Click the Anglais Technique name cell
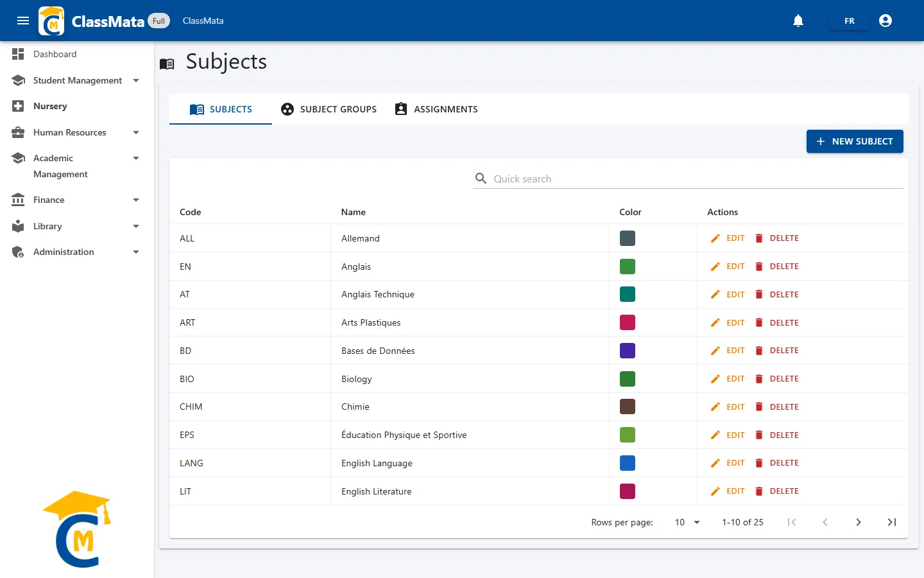 tap(470, 295)
